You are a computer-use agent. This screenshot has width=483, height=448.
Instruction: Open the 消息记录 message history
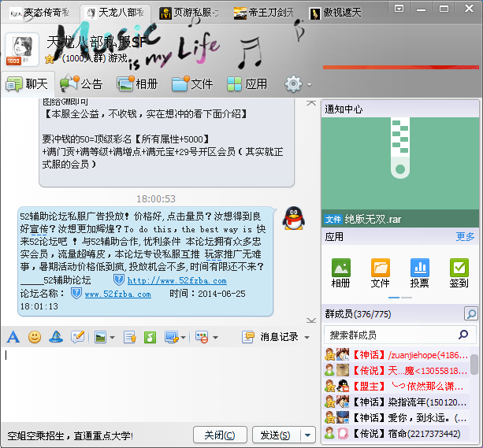(270, 337)
